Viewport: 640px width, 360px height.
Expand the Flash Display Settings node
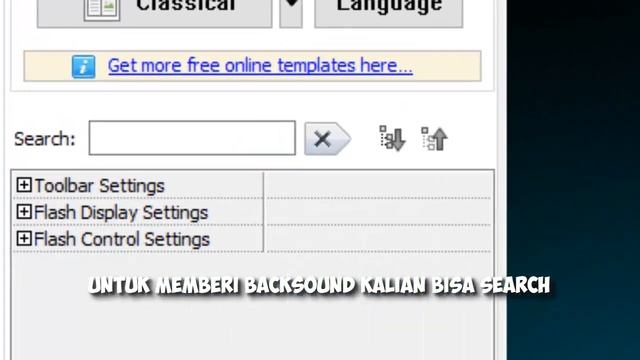[24, 212]
